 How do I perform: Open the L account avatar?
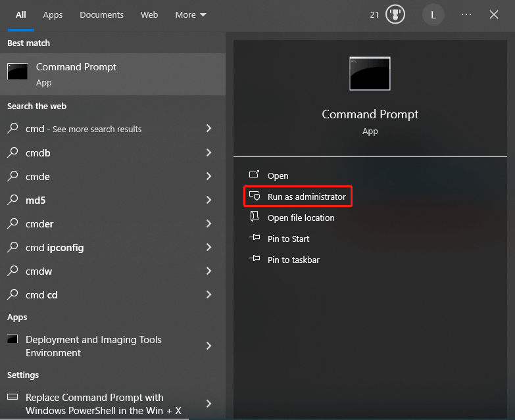pos(433,14)
